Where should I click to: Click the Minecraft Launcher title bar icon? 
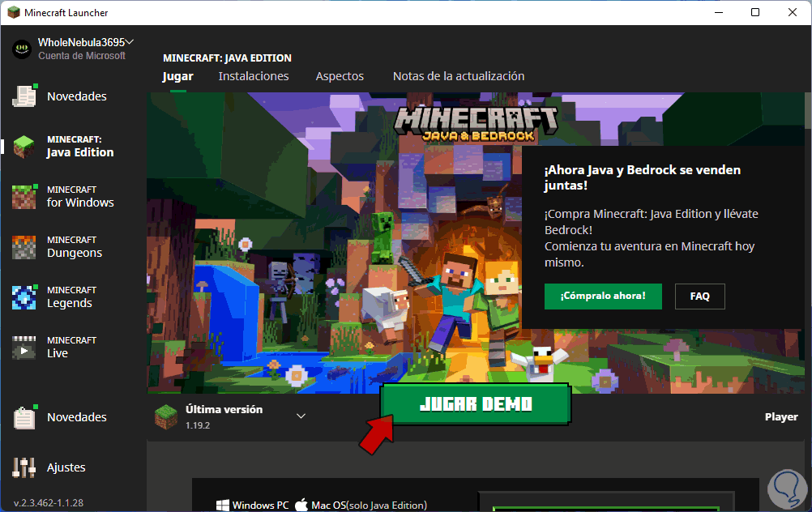pos(14,12)
